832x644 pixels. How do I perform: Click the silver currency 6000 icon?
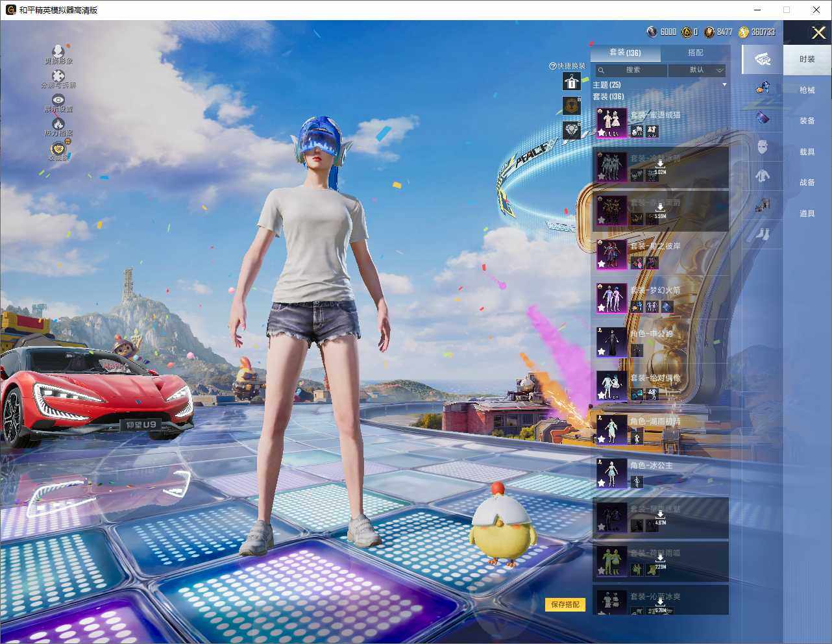point(652,32)
